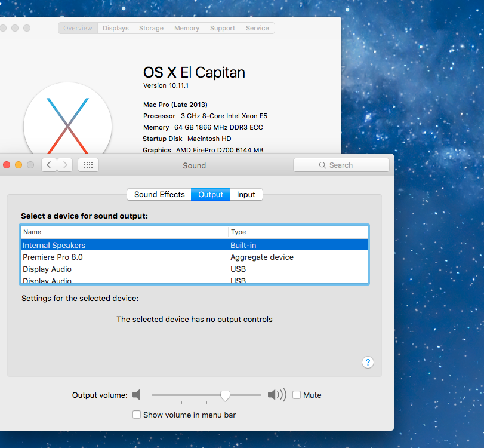Click the Memory 64 GB 1866 MHz line

tap(203, 127)
